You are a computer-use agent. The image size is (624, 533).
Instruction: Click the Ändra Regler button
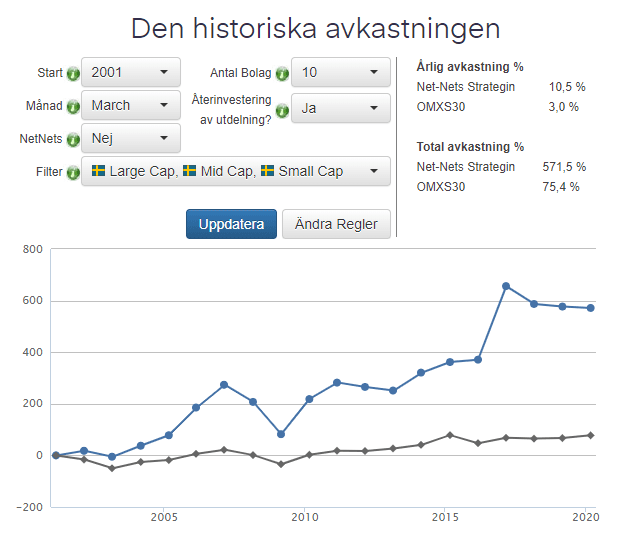336,224
